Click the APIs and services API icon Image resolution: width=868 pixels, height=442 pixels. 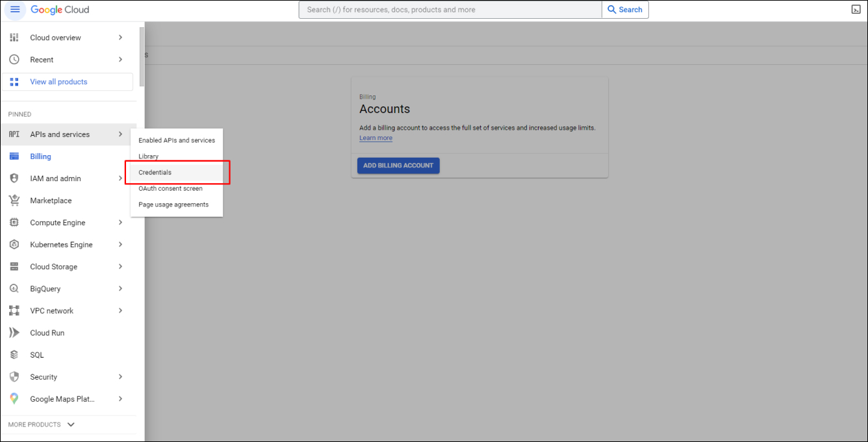coord(14,134)
